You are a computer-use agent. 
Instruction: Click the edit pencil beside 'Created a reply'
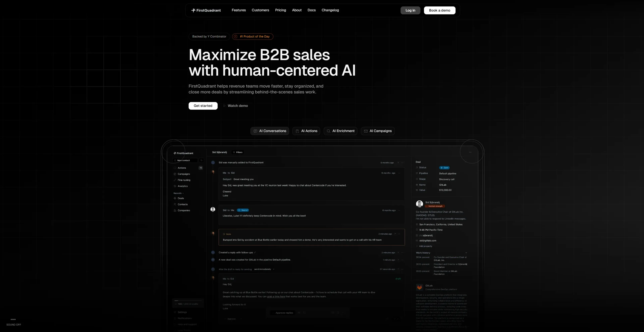[255, 253]
